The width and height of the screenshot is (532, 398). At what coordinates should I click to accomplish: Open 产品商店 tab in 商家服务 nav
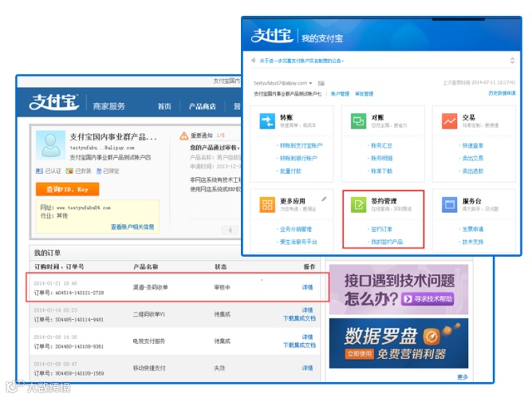click(x=203, y=106)
